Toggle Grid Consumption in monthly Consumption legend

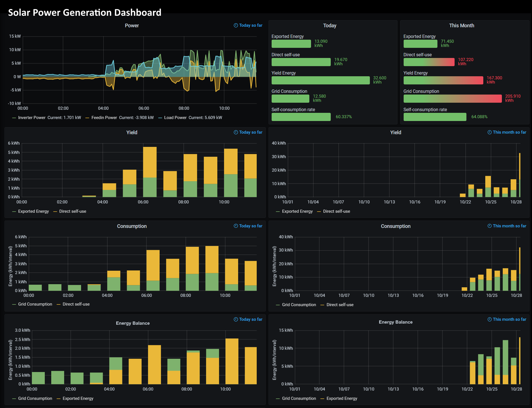[299, 305]
